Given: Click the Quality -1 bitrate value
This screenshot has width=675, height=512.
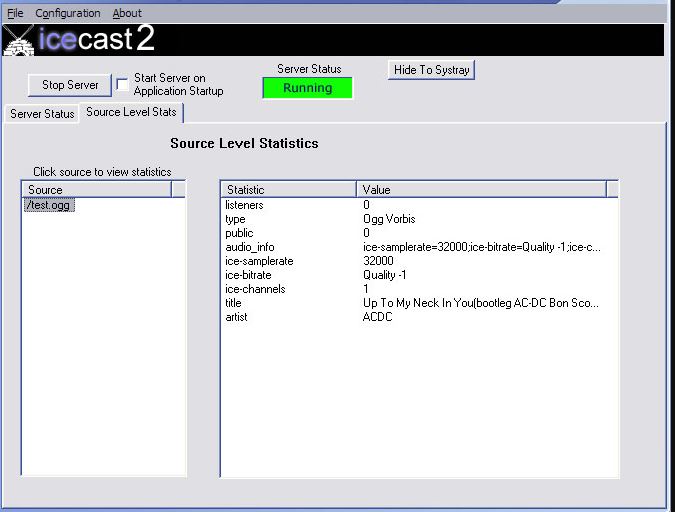Looking at the screenshot, I should [384, 275].
